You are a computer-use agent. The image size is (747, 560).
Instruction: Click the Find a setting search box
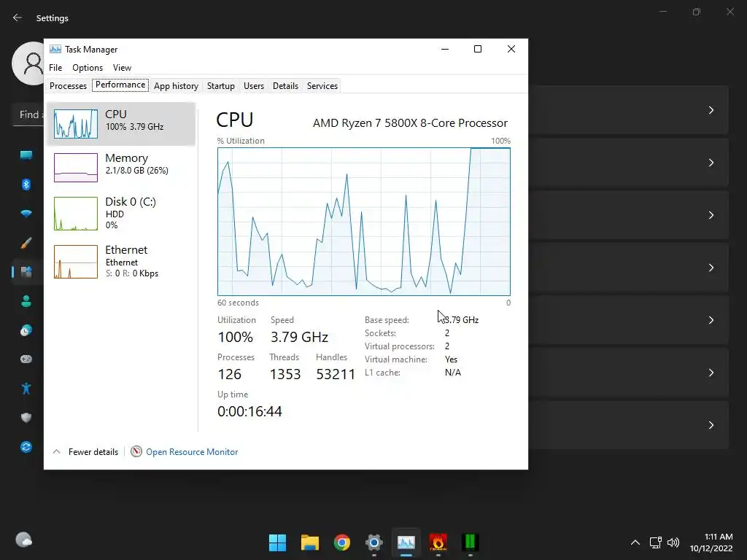[28, 114]
